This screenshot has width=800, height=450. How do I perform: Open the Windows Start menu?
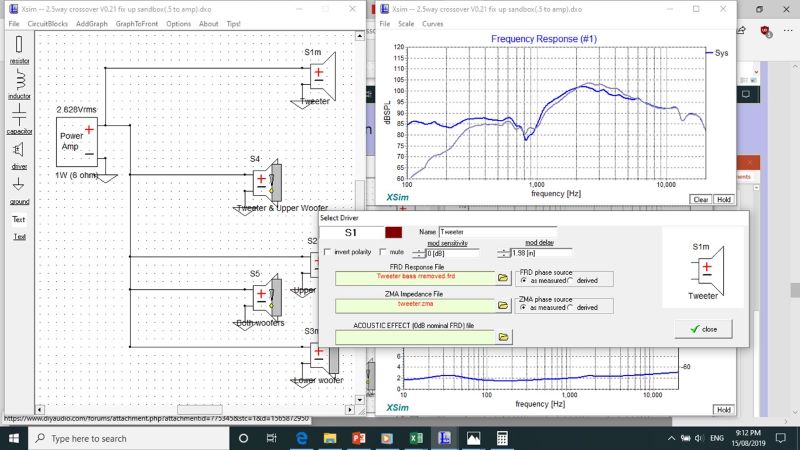pyautogui.click(x=14, y=438)
